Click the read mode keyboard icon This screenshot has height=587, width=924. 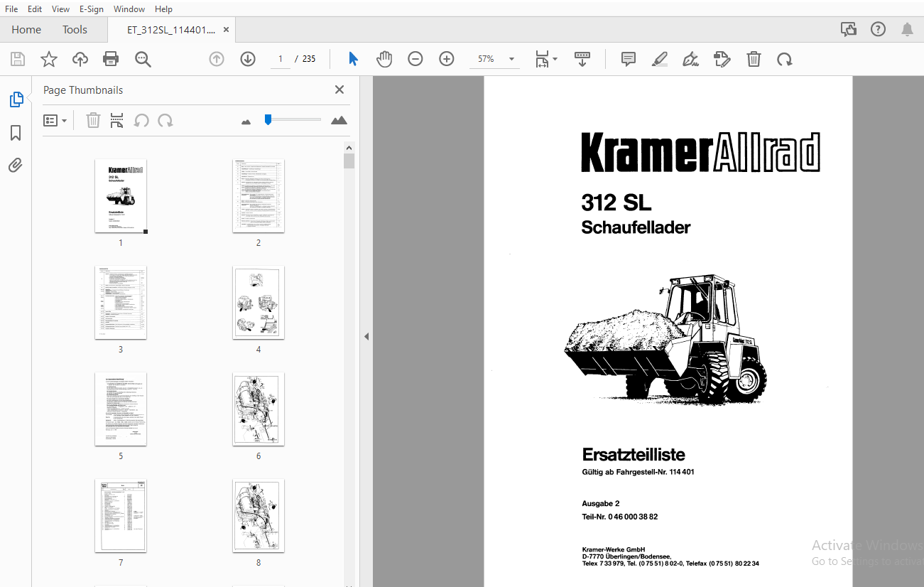[582, 59]
